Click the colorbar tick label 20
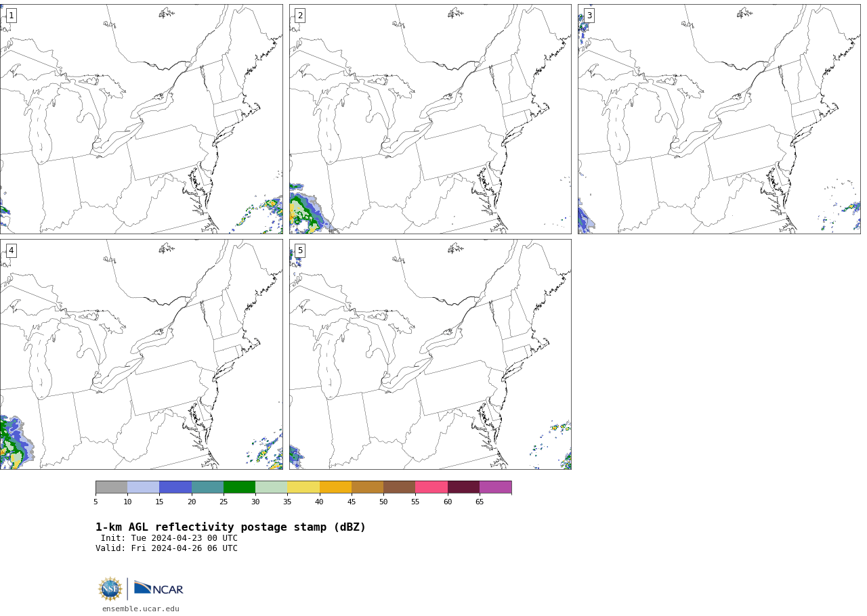Viewport: 867px width, 616px height. tap(192, 502)
